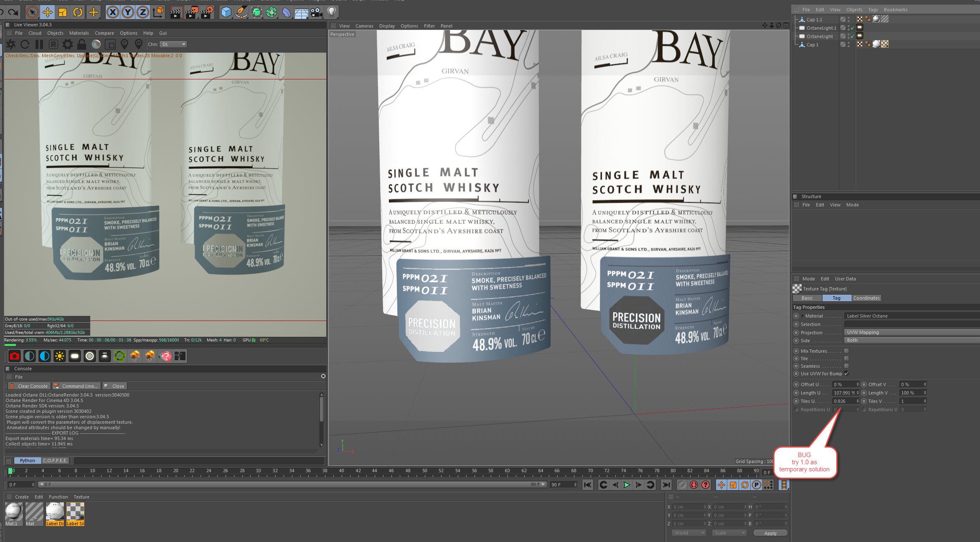The width and height of the screenshot is (980, 542).
Task: Select the Rotate tool
Action: (78, 12)
